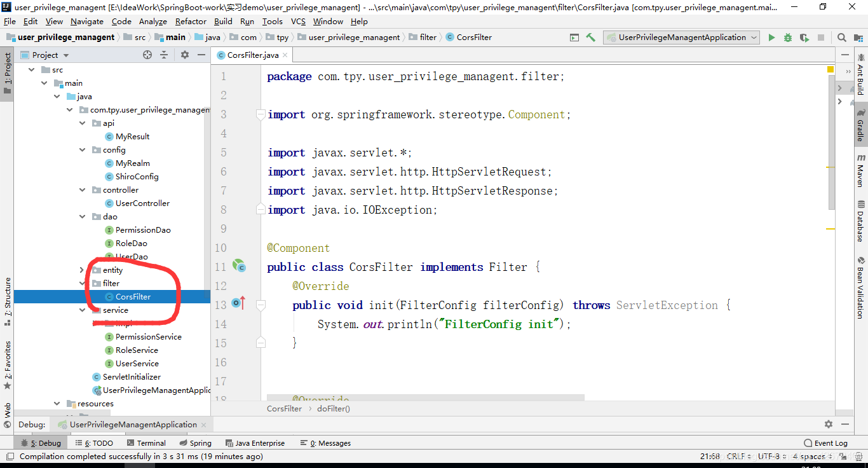Build project with the green hammer icon

click(591, 38)
